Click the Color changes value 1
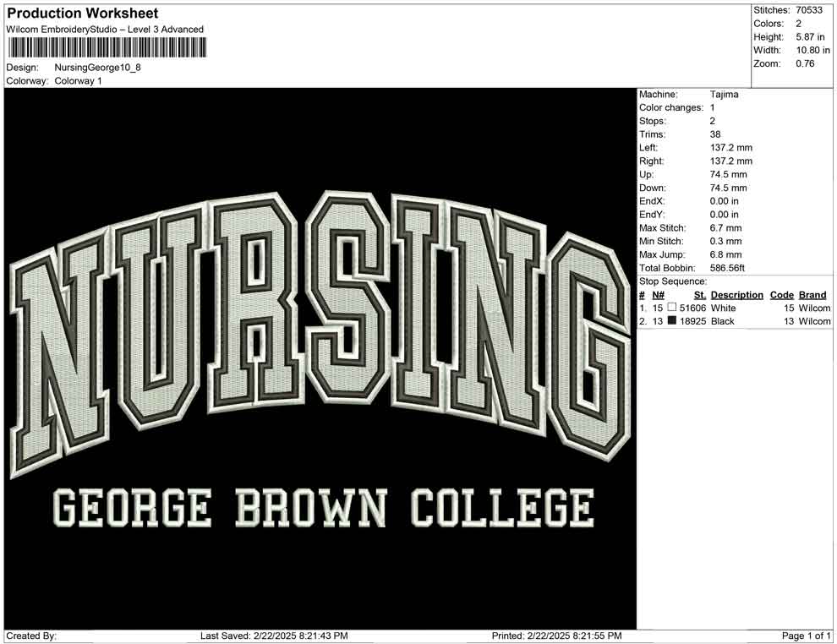Screen dimensions: 837x644 (712, 108)
